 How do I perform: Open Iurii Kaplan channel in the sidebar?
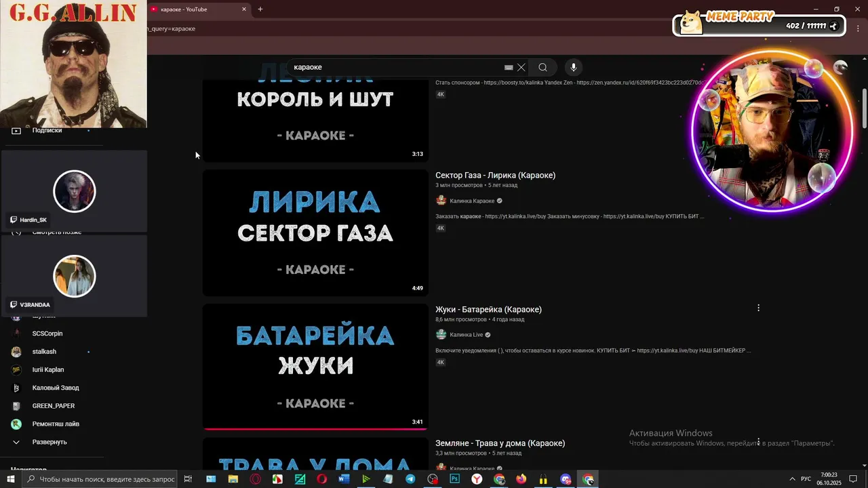point(47,369)
